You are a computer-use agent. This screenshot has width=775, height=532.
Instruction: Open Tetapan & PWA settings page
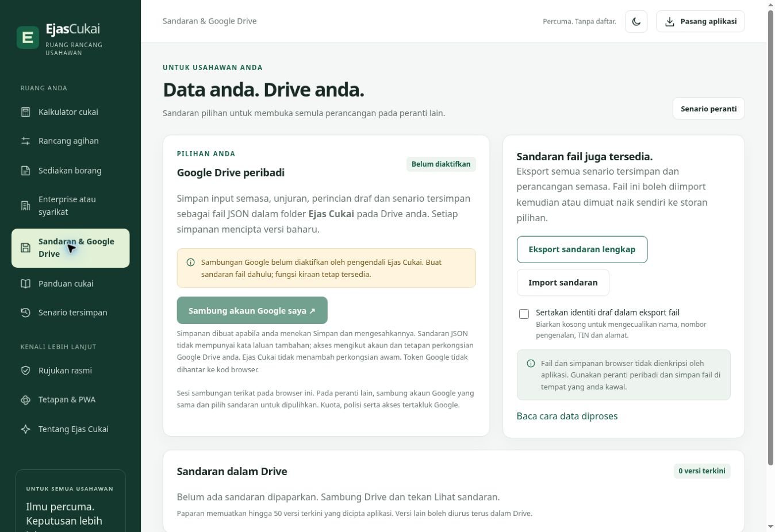click(x=70, y=400)
